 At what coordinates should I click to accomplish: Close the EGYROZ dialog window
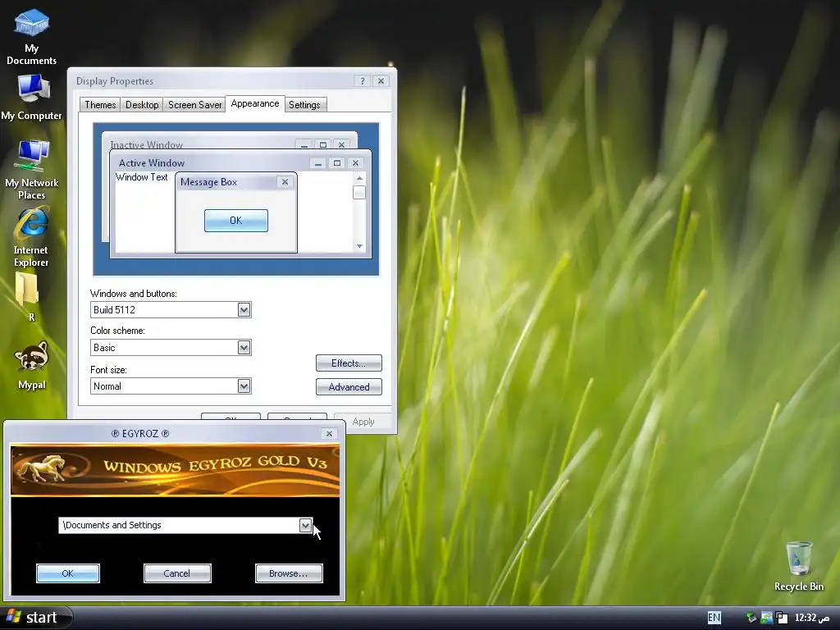330,433
